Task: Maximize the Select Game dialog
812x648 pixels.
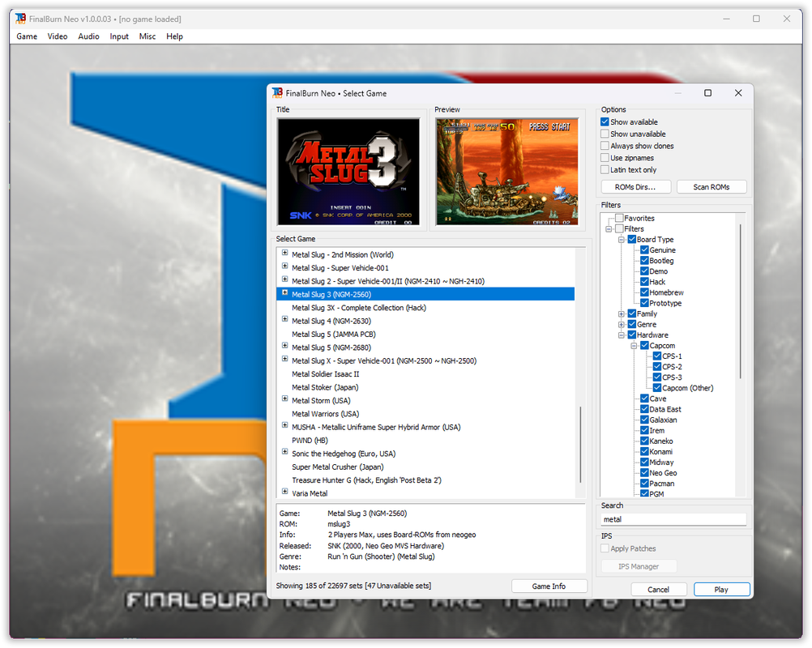Action: [707, 93]
